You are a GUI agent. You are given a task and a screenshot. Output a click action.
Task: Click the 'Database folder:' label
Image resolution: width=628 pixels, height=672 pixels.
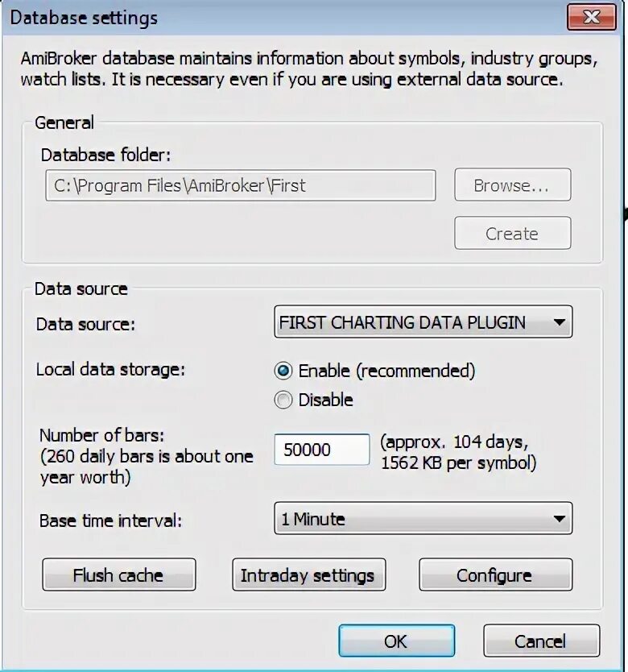coord(105,155)
